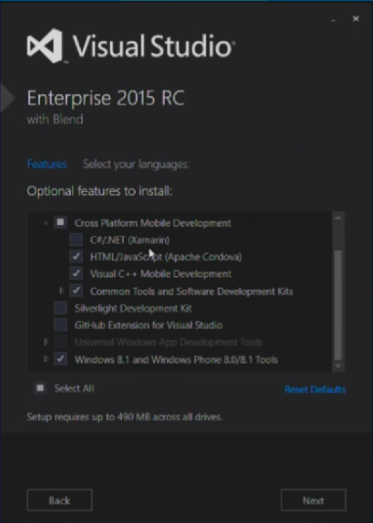Click the 'Enterprise 2015 RC' title text
The image size is (373, 523).
point(105,98)
